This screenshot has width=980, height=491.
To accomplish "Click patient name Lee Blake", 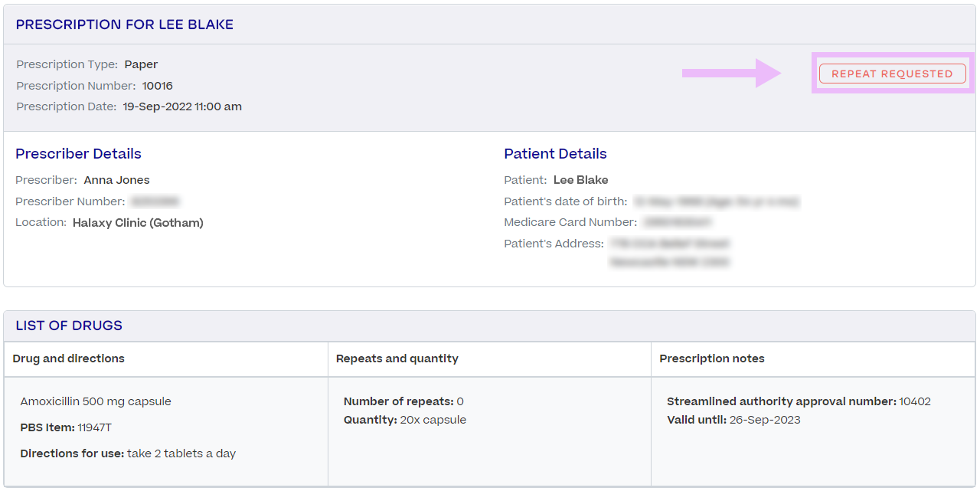I will click(580, 180).
